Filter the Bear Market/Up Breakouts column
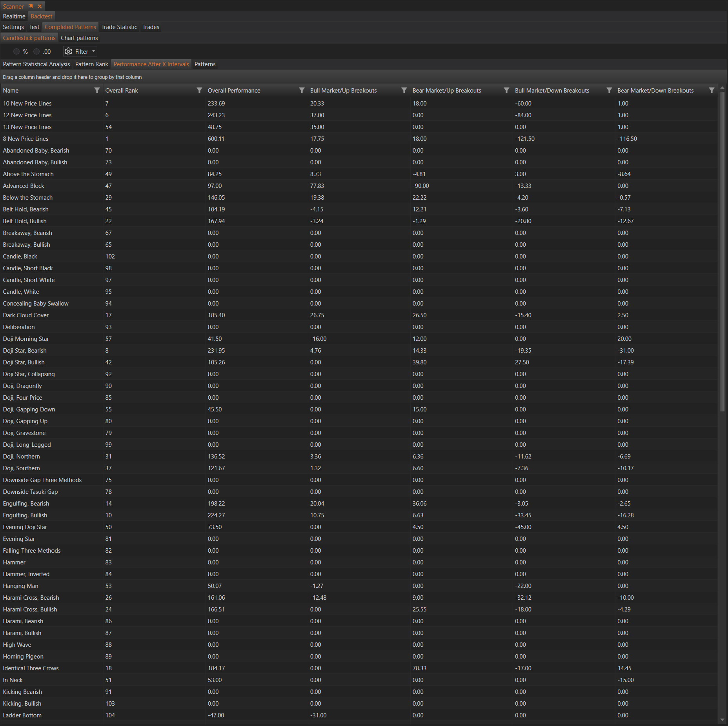The width and height of the screenshot is (728, 726). click(x=506, y=90)
